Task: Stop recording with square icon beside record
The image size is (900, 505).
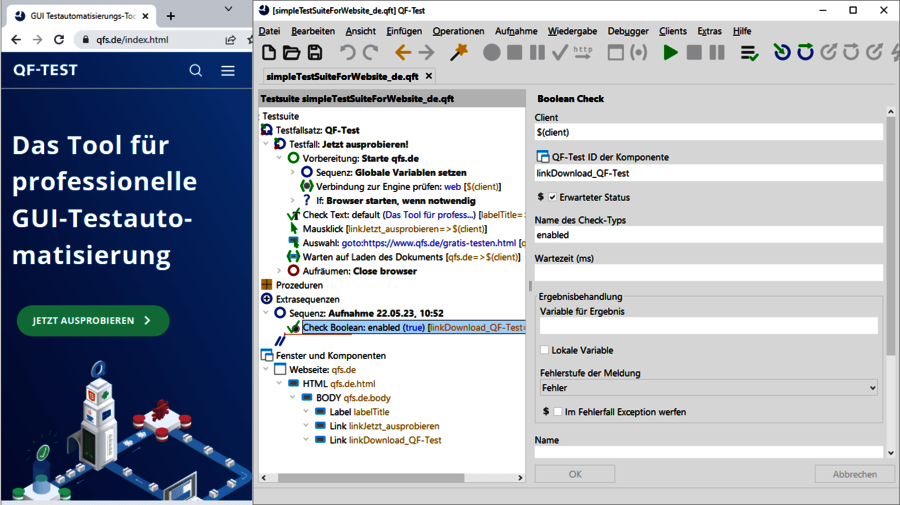Action: pyautogui.click(x=515, y=53)
